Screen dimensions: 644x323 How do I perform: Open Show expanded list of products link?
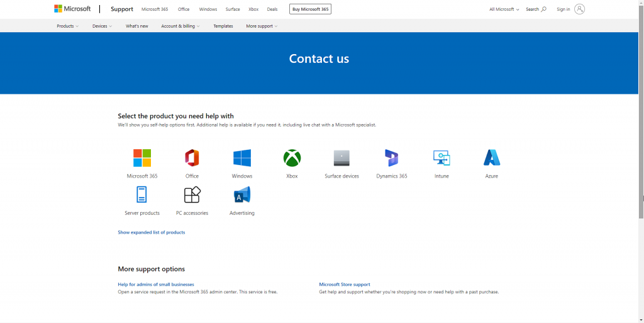(x=152, y=232)
